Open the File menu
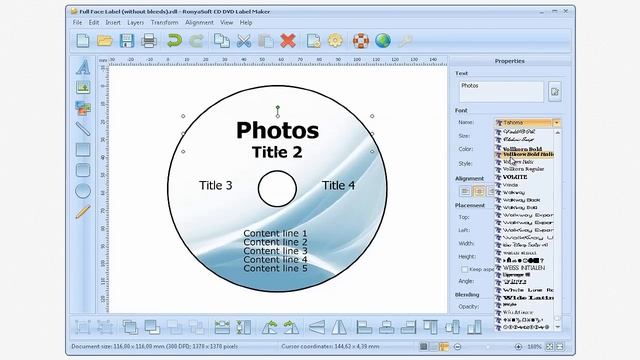 tap(77, 22)
